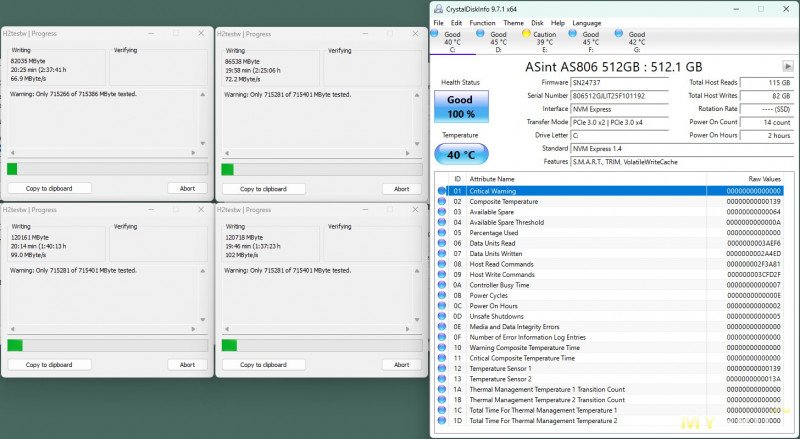The height and width of the screenshot is (439, 800).
Task: Click status circle of Temperature Sensor 1 row
Action: (442, 369)
